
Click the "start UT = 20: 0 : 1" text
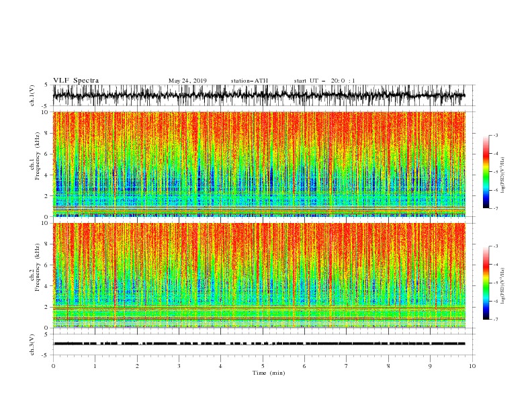324,81
